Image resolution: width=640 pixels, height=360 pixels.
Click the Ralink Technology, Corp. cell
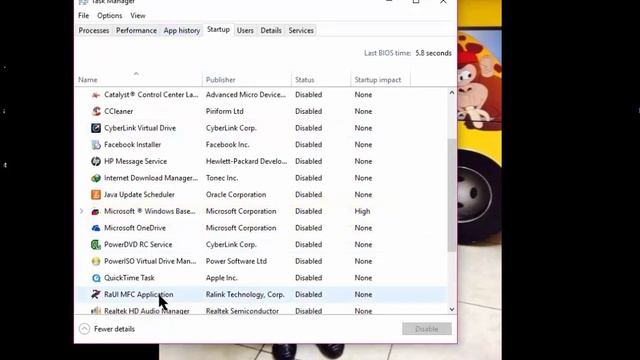click(245, 295)
